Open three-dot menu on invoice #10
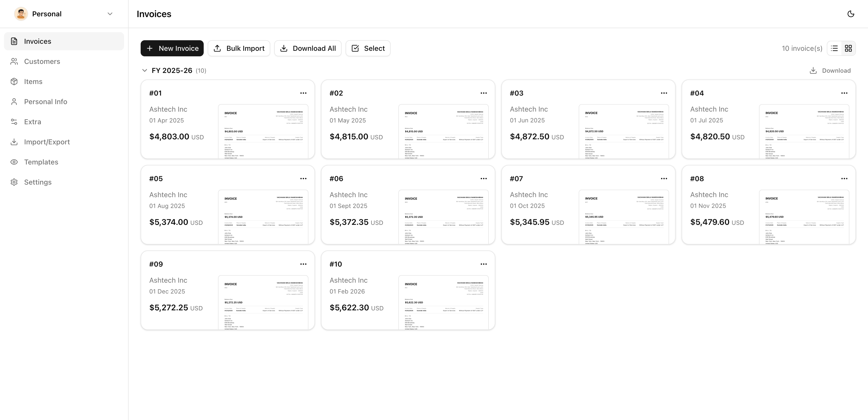 [483, 264]
